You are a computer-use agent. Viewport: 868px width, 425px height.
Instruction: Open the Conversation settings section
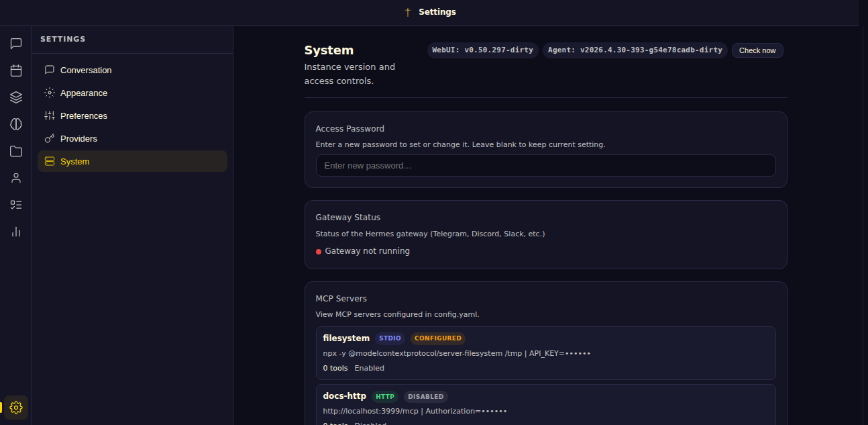click(132, 70)
